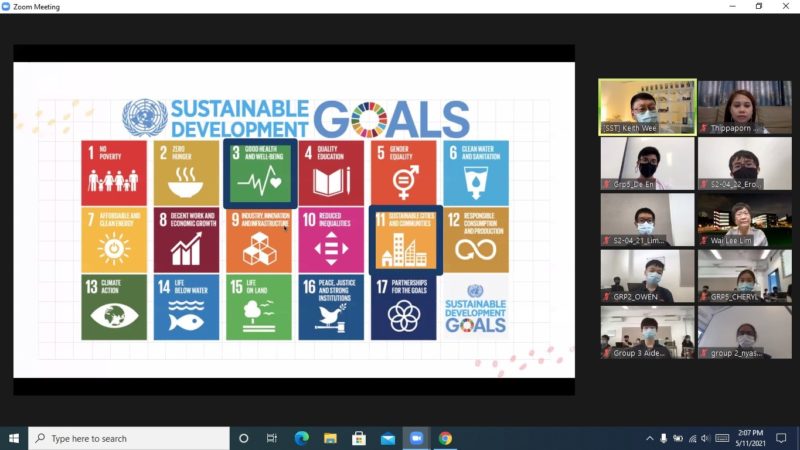Click the Zero Hunger goal 2 tile
The image size is (800, 450).
186,173
